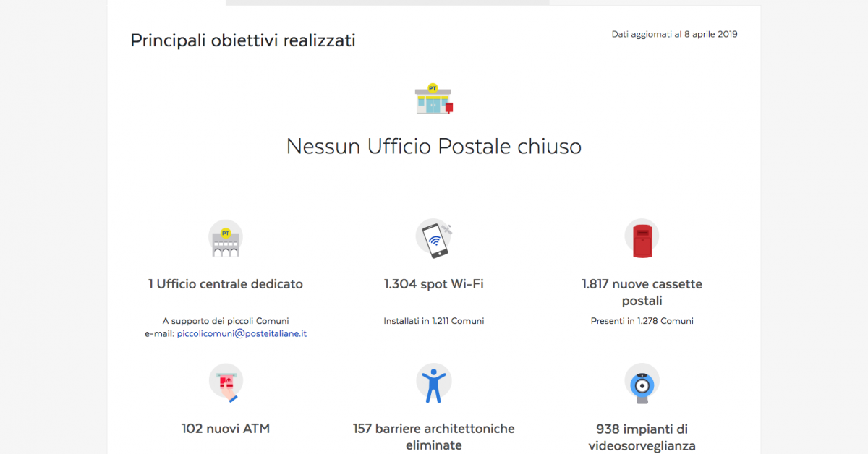
Task: Click '1.817 nuove cassette postali' title
Action: click(x=642, y=292)
